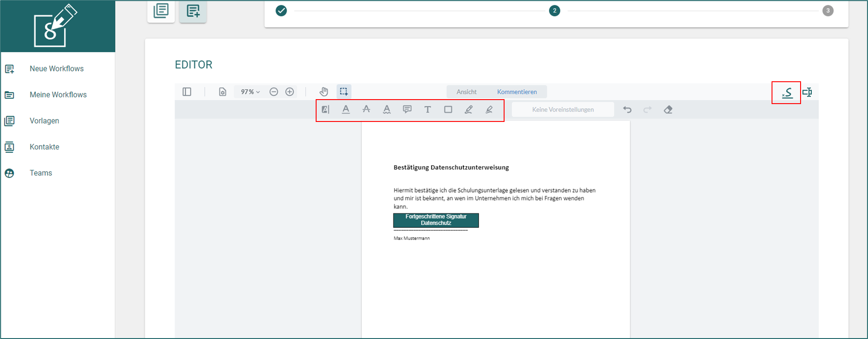Switch to the Ansicht tab
Screen dimensions: 868x339
pos(467,92)
